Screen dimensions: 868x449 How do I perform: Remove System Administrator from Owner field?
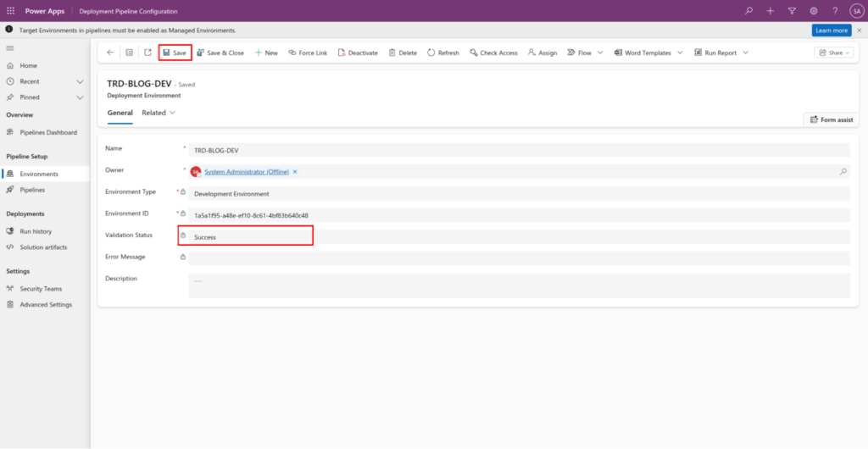point(295,172)
